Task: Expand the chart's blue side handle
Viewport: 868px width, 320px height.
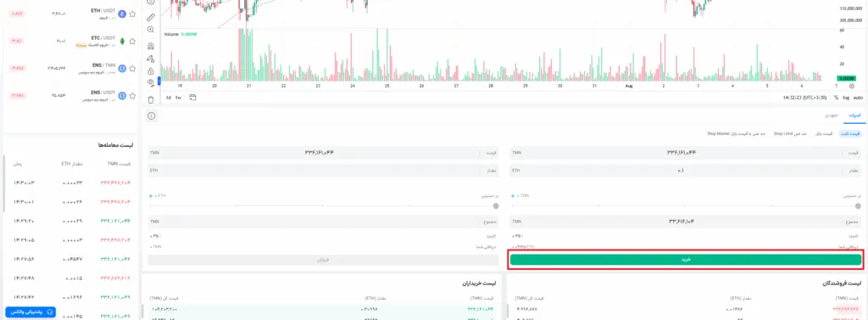Action: (x=159, y=81)
